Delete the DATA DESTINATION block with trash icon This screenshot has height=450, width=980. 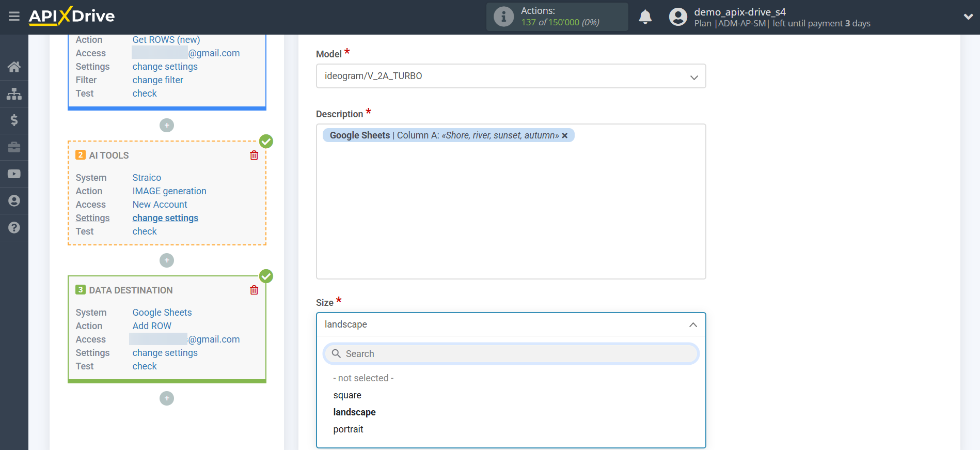coord(254,290)
